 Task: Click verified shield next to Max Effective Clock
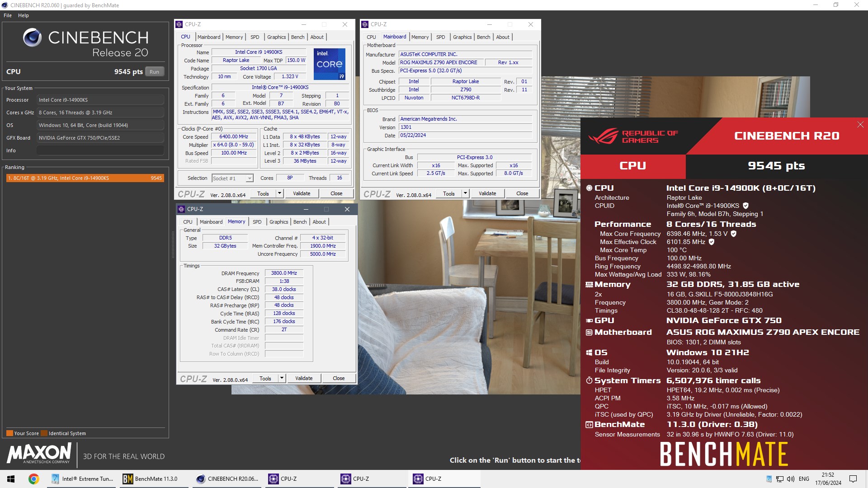[711, 242]
